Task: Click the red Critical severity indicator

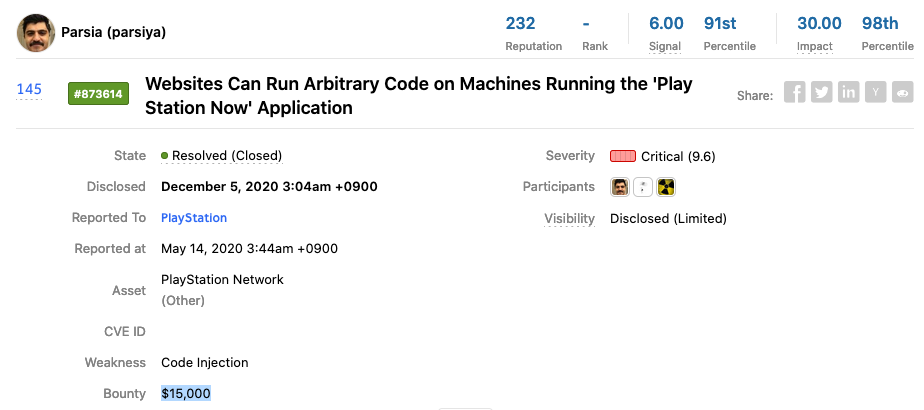Action: pyautogui.click(x=623, y=156)
